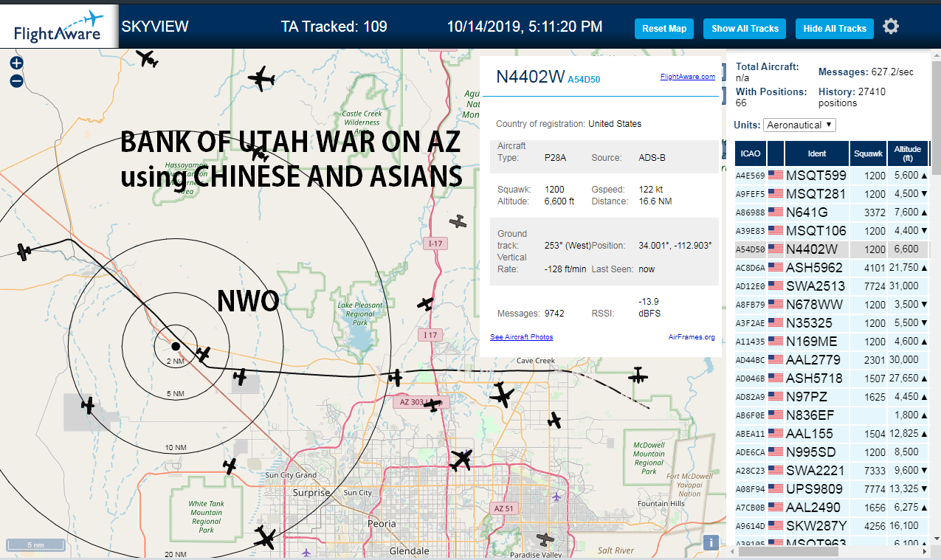Open the AirFrames.org link
Viewport: 941px width, 560px height.
(692, 337)
